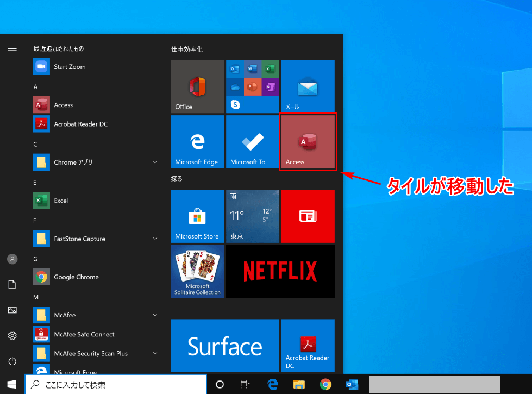The width and height of the screenshot is (532, 394).
Task: Open the メール tile
Action: click(x=308, y=86)
